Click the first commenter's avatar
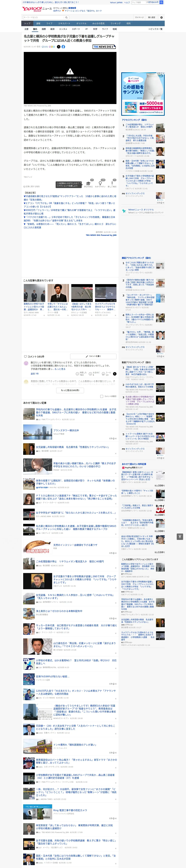186x868 pixels. click(x=26, y=363)
